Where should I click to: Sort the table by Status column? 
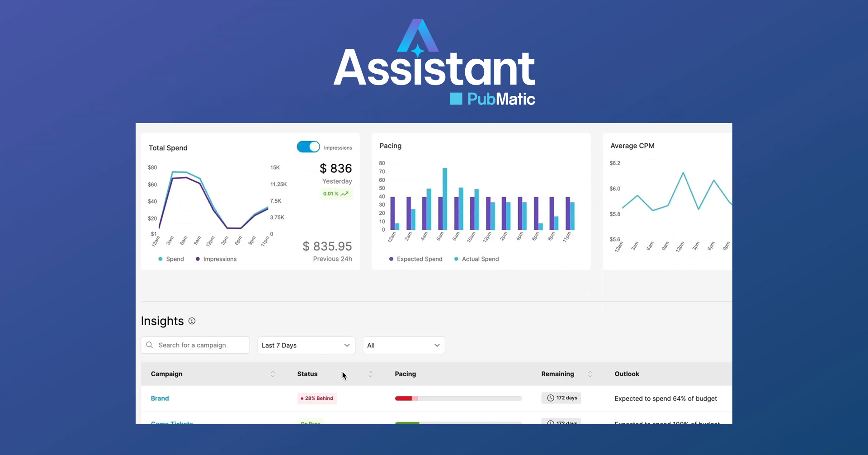tap(370, 374)
